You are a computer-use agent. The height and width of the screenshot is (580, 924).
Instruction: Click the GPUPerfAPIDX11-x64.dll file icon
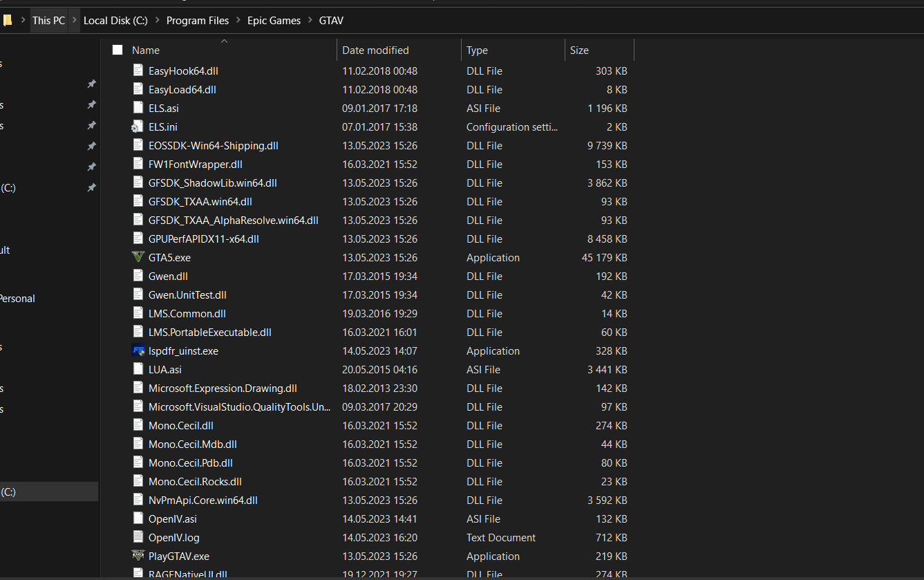pos(138,238)
